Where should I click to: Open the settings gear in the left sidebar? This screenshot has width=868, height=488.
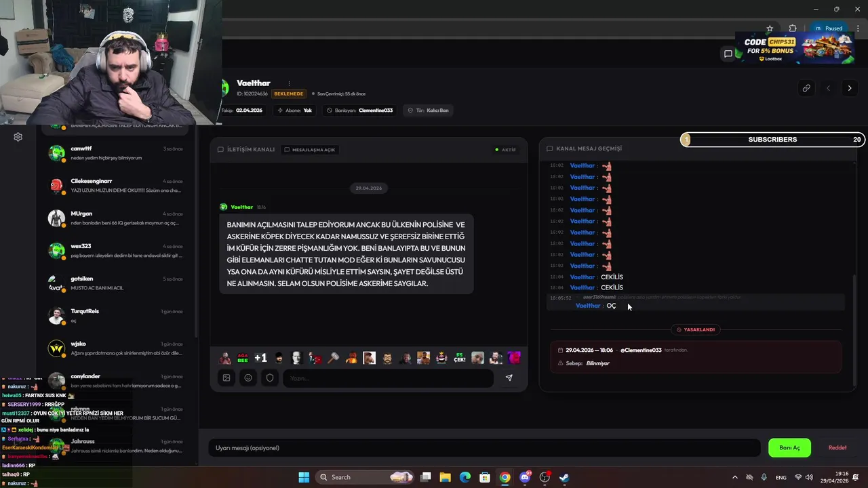pos(18,137)
